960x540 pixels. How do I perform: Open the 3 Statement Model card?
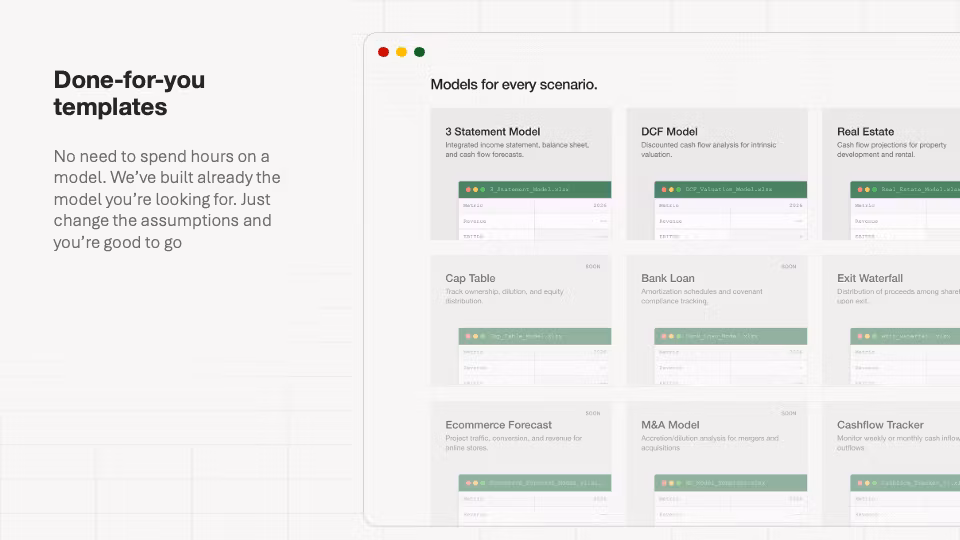[x=521, y=174]
